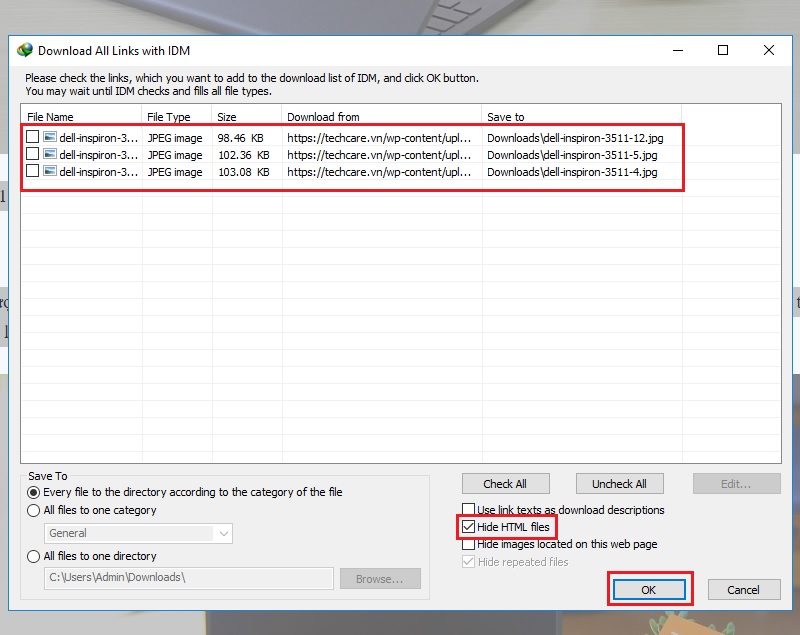The image size is (800, 635).
Task: Sort list by File Name column header
Action: click(80, 117)
